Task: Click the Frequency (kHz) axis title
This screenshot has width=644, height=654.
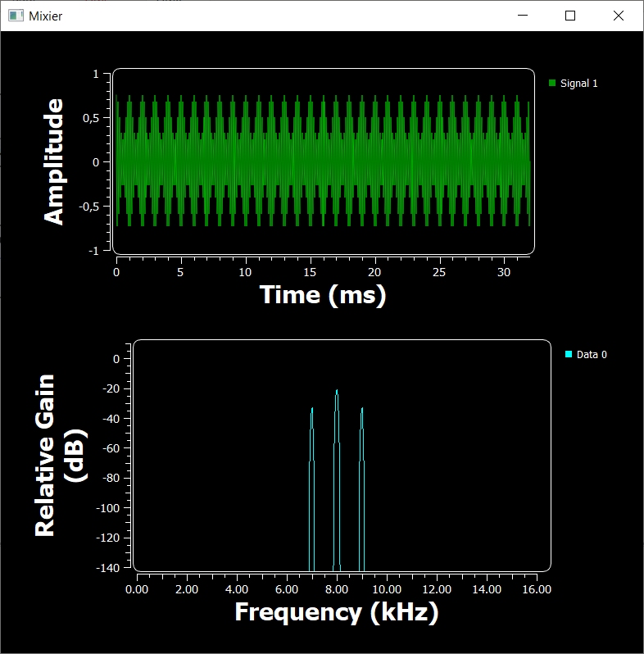Action: tap(337, 611)
